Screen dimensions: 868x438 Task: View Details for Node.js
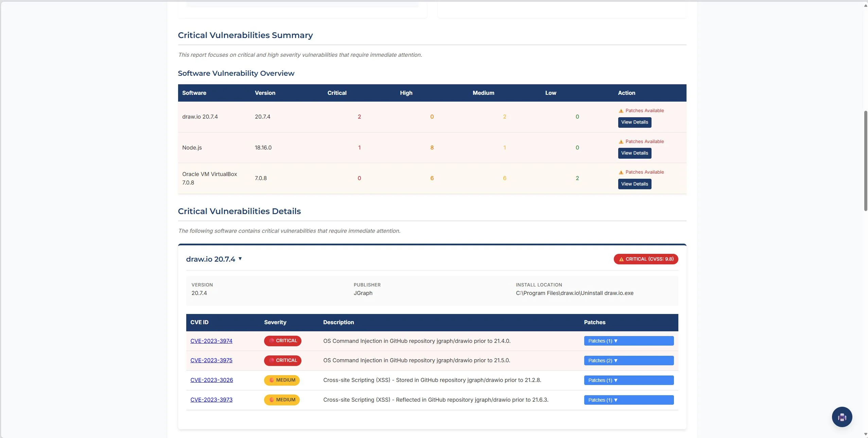coord(635,153)
